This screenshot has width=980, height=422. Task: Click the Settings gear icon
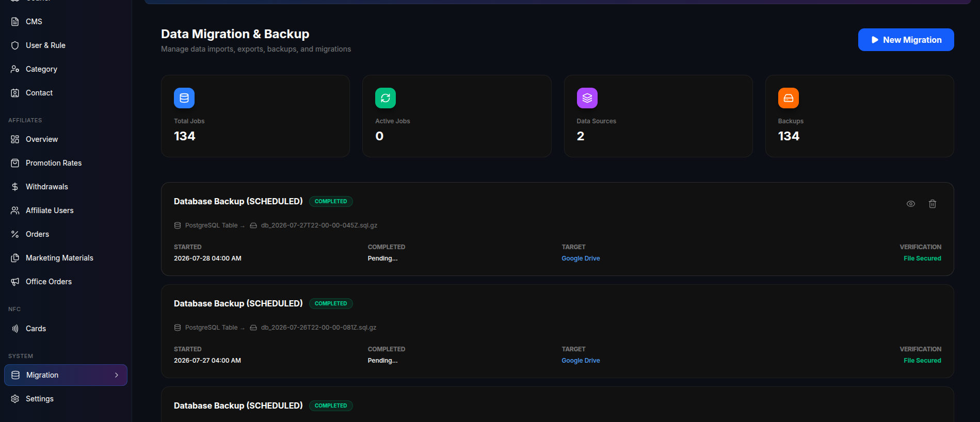pos(15,399)
